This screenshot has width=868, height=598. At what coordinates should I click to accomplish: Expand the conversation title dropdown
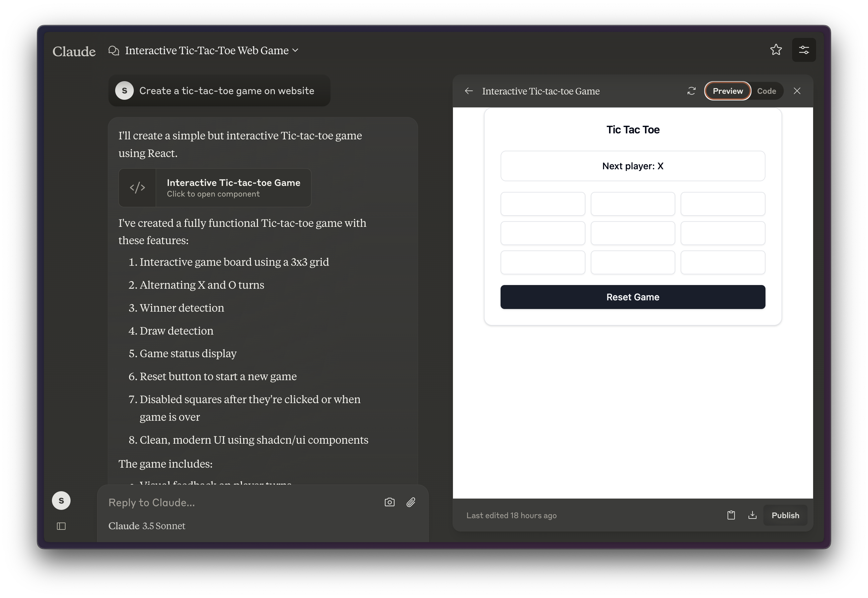point(295,50)
